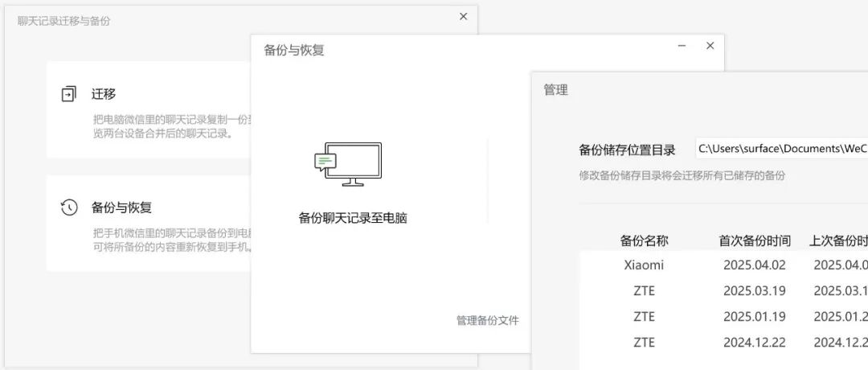Open the 备份与恢复 card heading
868x370 pixels.
(x=122, y=208)
